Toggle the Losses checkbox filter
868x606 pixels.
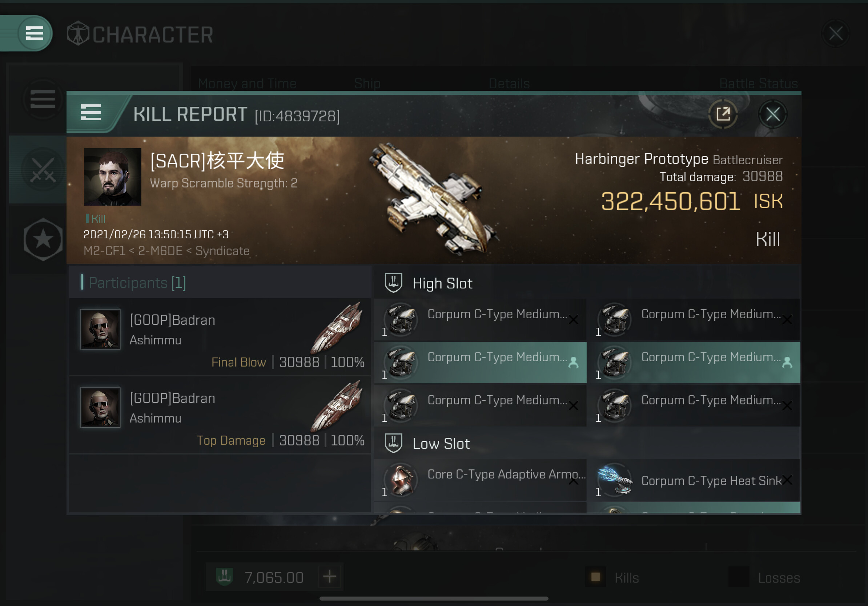pyautogui.click(x=739, y=577)
